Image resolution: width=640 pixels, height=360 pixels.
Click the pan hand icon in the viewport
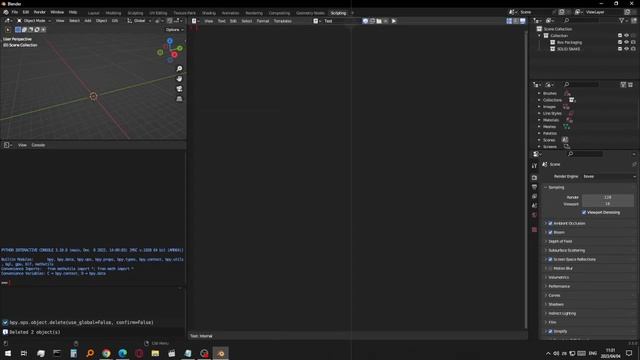pyautogui.click(x=179, y=79)
